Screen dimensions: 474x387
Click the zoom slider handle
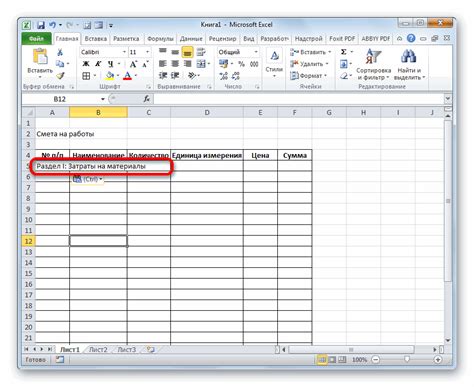pos(407,359)
